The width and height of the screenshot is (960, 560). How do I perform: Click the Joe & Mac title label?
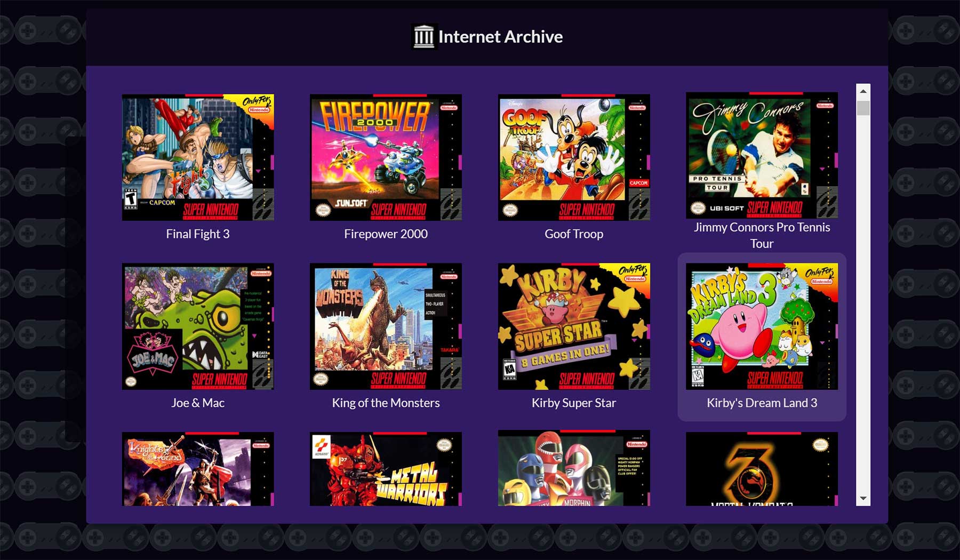pyautogui.click(x=198, y=403)
